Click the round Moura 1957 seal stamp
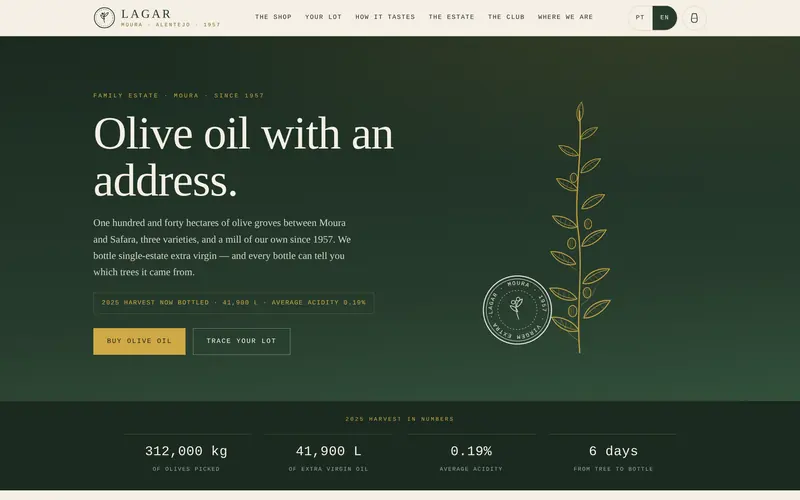 [517, 310]
